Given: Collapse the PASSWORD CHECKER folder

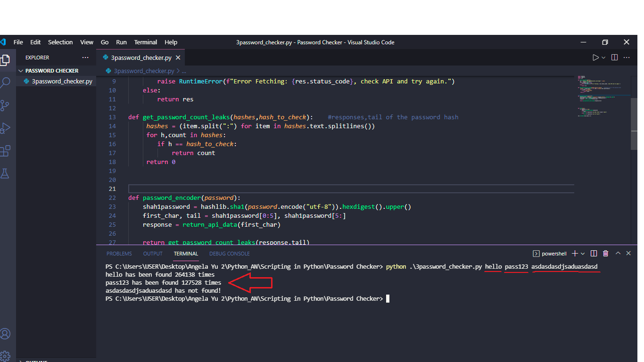Looking at the screenshot, I should point(20,70).
